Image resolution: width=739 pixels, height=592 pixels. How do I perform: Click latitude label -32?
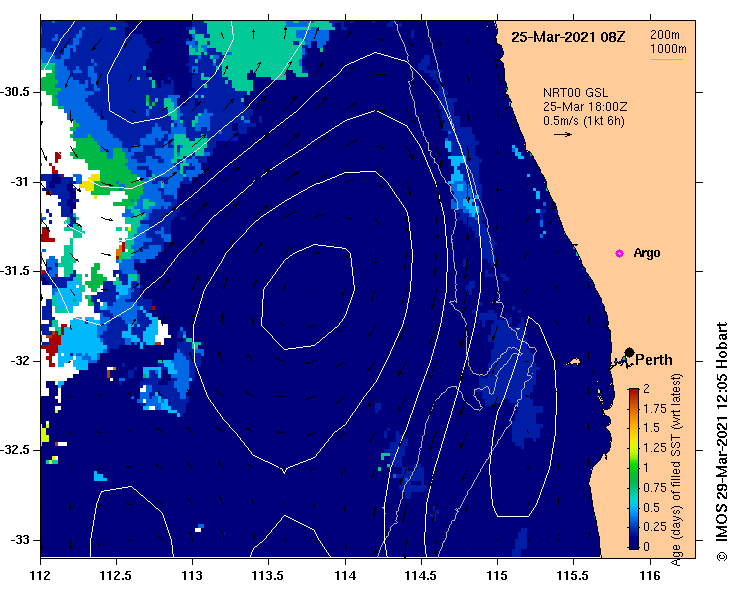tap(19, 361)
